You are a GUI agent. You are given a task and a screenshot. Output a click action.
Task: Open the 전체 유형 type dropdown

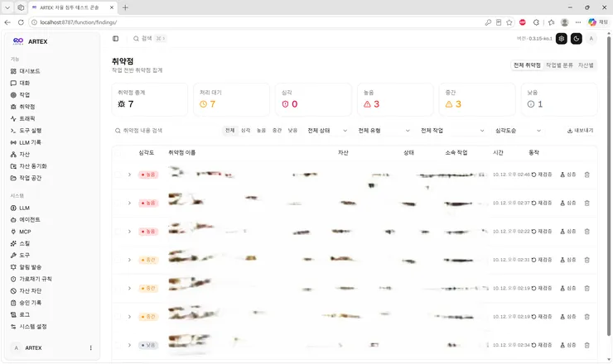[384, 131]
